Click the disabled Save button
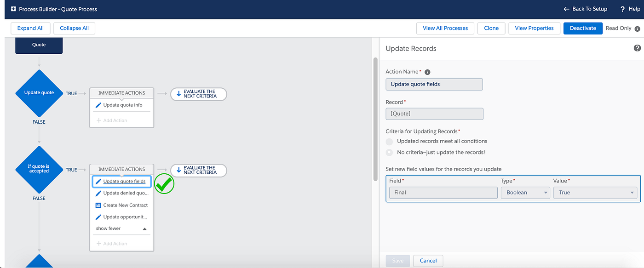Viewport: 644px width, 268px height. coord(398,261)
